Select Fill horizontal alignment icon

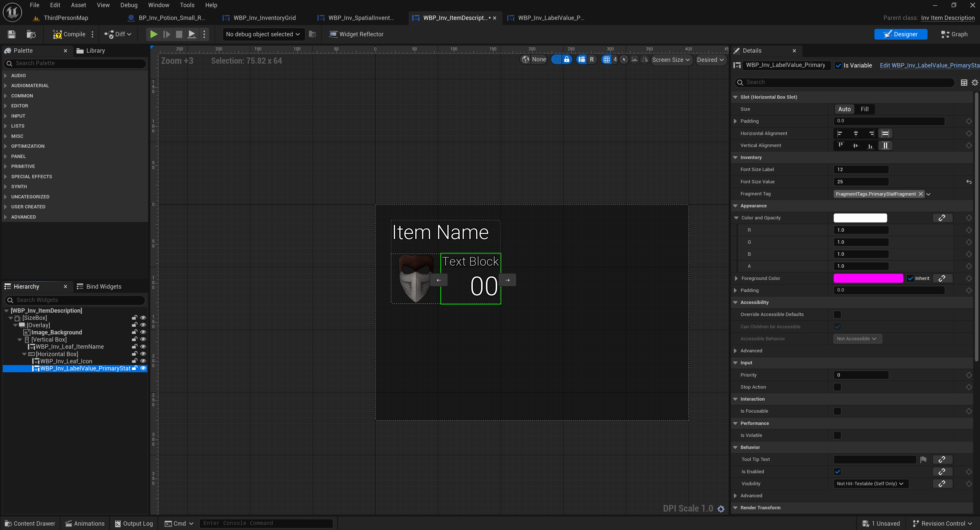pyautogui.click(x=885, y=133)
